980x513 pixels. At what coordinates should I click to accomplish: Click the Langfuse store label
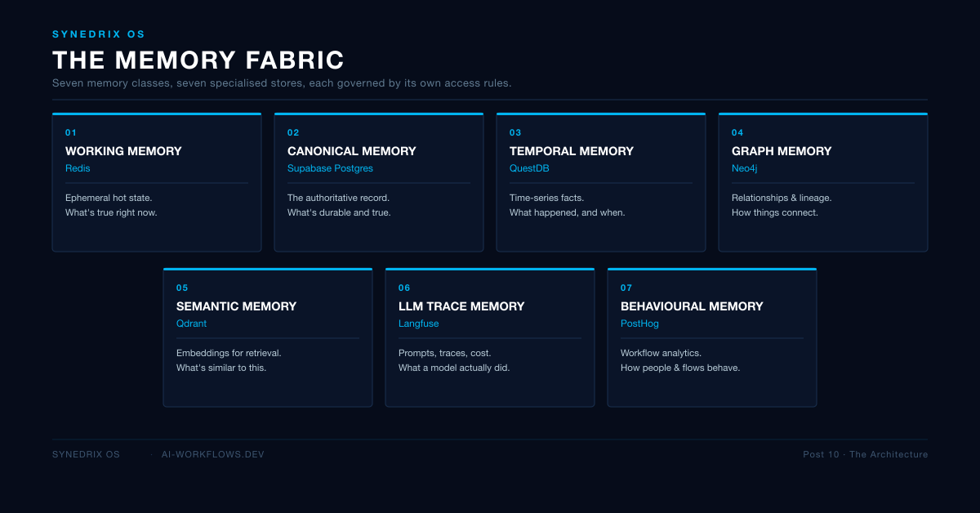pyautogui.click(x=419, y=323)
